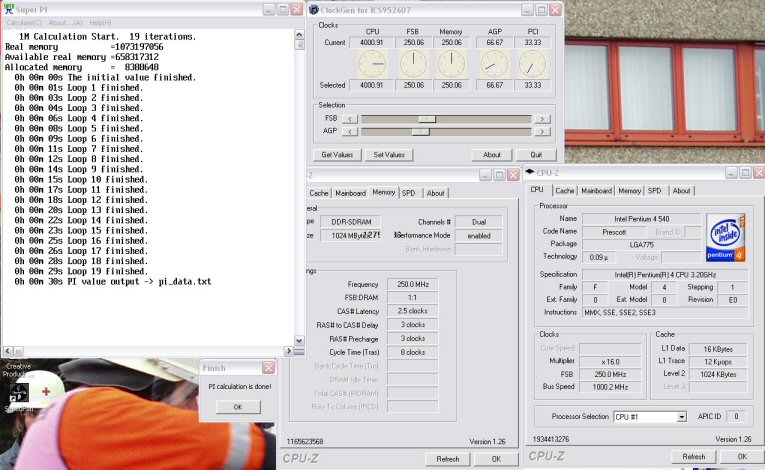
Task: Click the CPU clock dial in ClockGen
Action: pos(372,63)
